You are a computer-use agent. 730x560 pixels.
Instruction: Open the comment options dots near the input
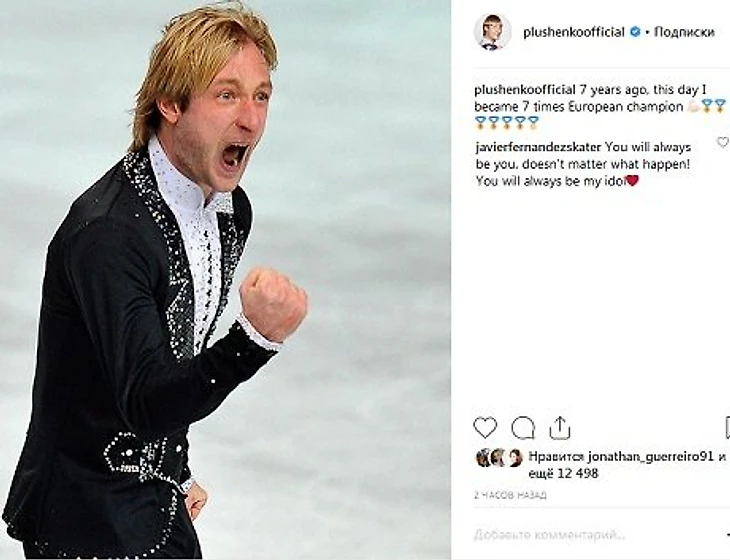coord(727,534)
